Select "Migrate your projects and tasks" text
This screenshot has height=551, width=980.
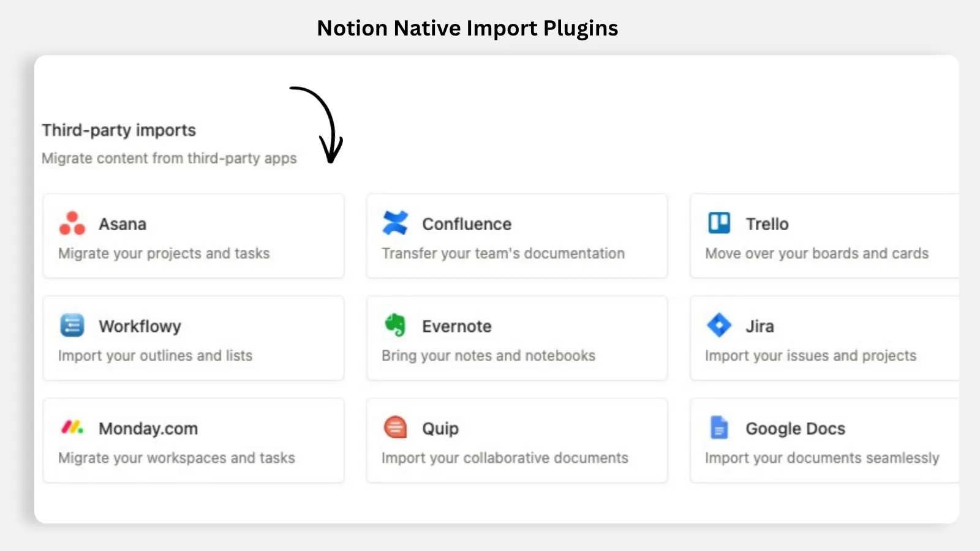pos(164,253)
